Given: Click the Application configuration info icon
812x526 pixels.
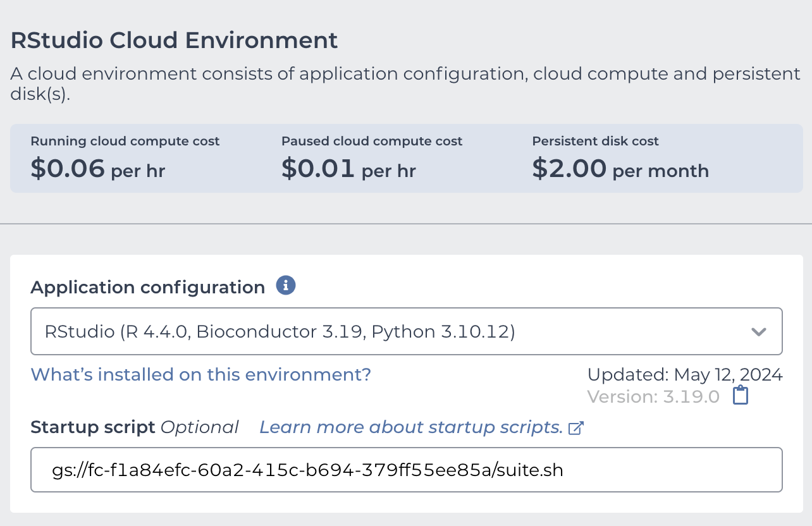Looking at the screenshot, I should [x=286, y=286].
